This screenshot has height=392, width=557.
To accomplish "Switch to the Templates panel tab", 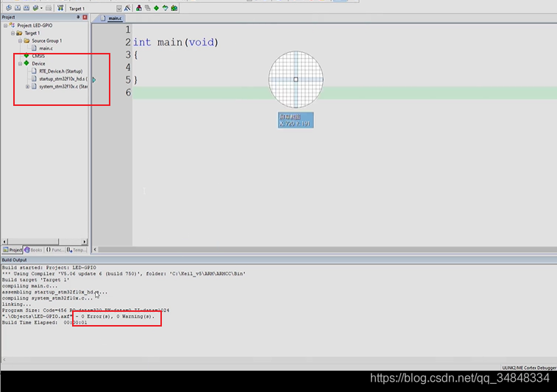I will (x=77, y=250).
